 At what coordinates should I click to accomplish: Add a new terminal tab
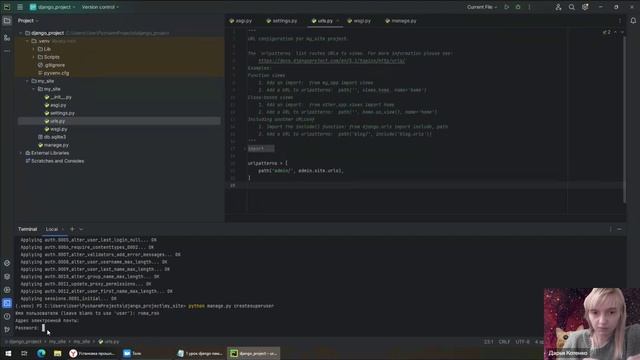[72, 229]
